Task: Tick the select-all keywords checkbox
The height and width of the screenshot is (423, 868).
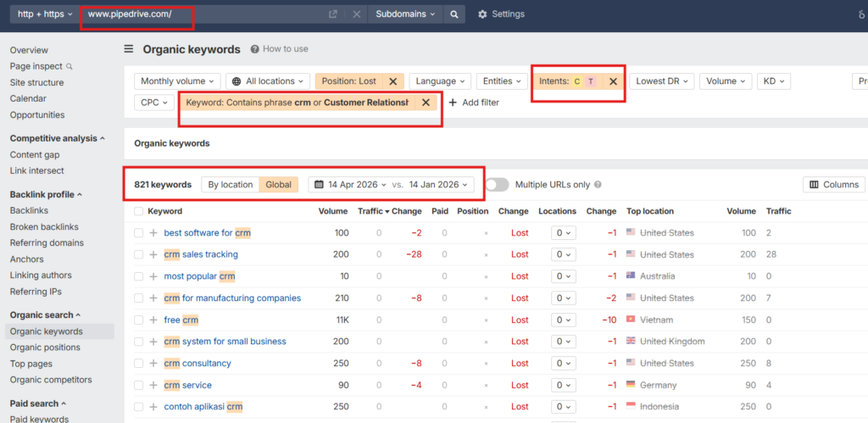Action: [x=138, y=211]
